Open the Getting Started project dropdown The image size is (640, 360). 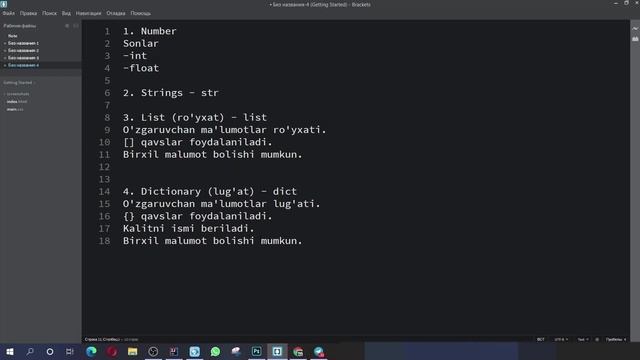click(20, 82)
